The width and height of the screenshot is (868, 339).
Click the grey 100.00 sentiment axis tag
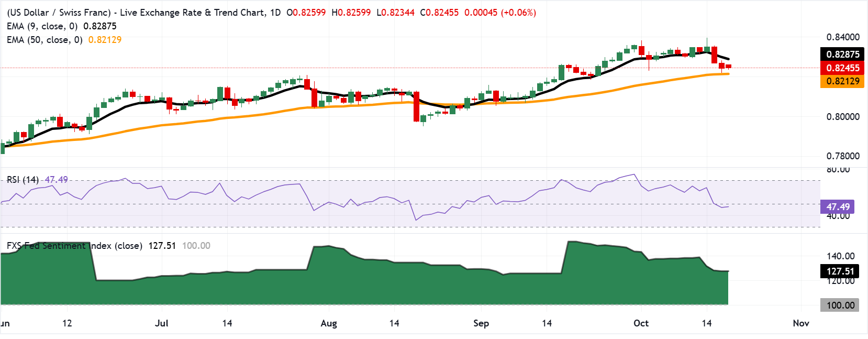840,305
